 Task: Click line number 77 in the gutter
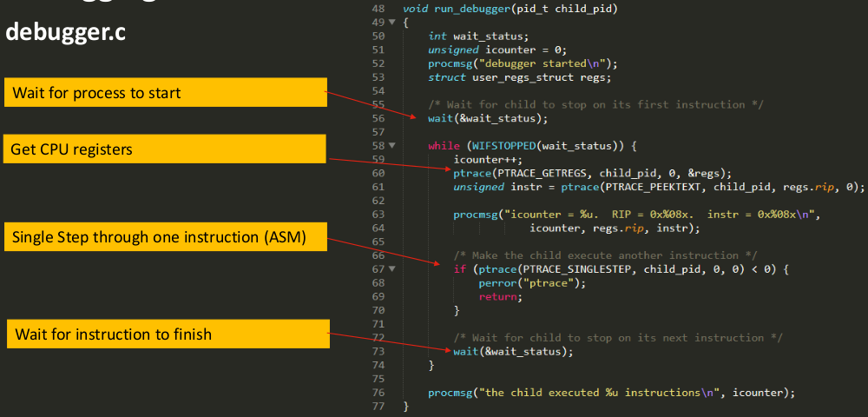pyautogui.click(x=378, y=406)
